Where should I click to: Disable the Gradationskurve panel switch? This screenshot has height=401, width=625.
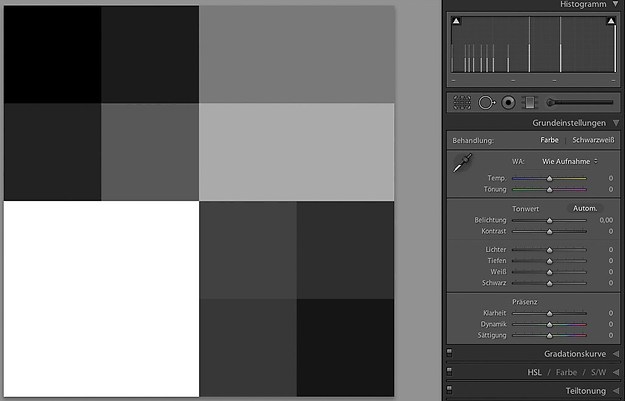coord(450,354)
